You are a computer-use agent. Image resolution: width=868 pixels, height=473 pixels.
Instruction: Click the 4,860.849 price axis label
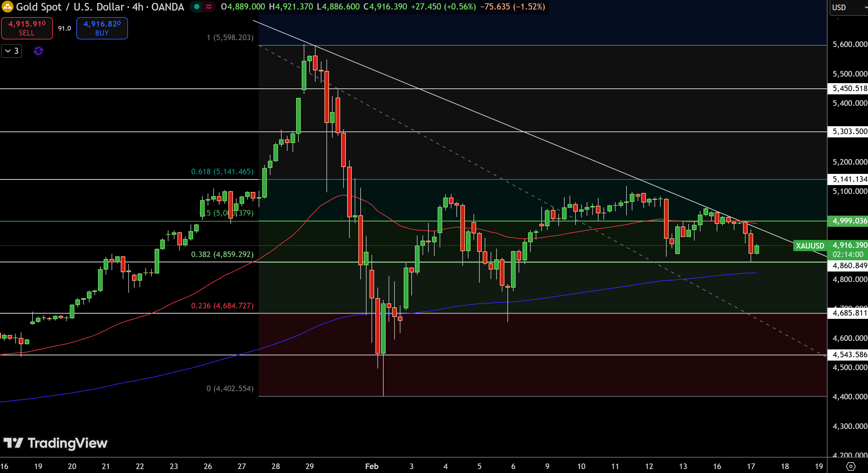pos(848,266)
